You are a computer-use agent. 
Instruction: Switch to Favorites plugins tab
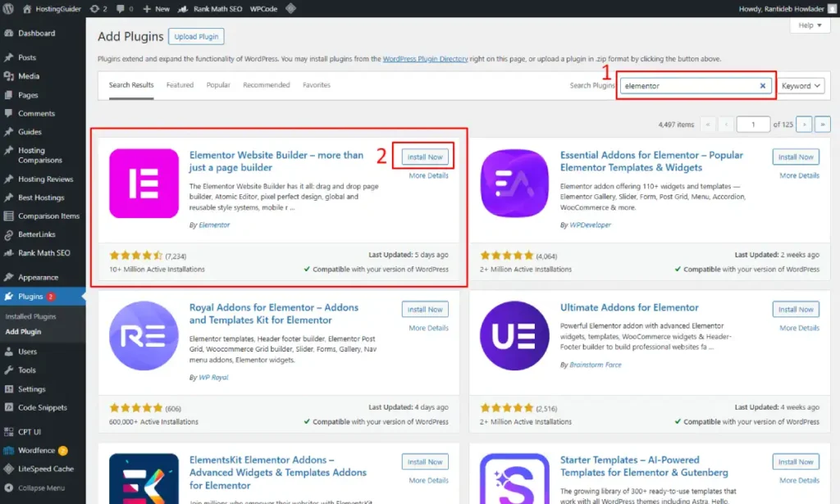pos(317,85)
